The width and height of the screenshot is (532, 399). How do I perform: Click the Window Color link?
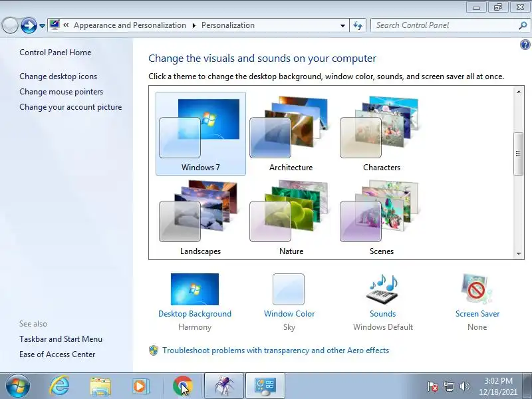click(x=289, y=314)
